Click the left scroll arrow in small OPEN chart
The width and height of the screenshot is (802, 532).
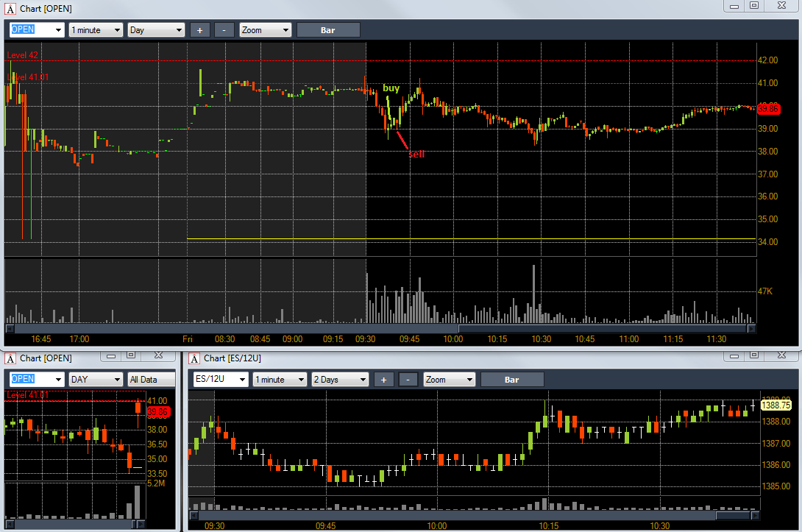pos(10,525)
